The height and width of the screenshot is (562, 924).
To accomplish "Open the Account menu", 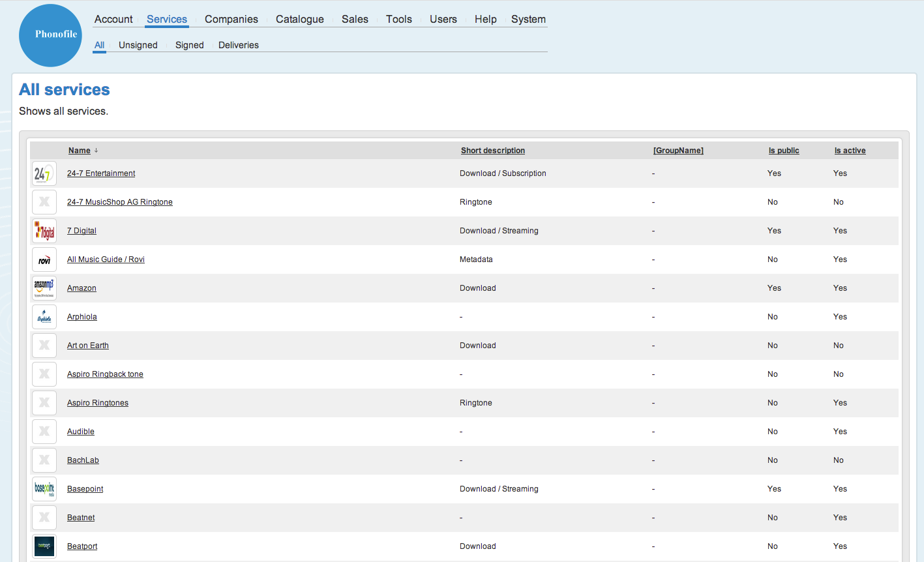I will [113, 20].
